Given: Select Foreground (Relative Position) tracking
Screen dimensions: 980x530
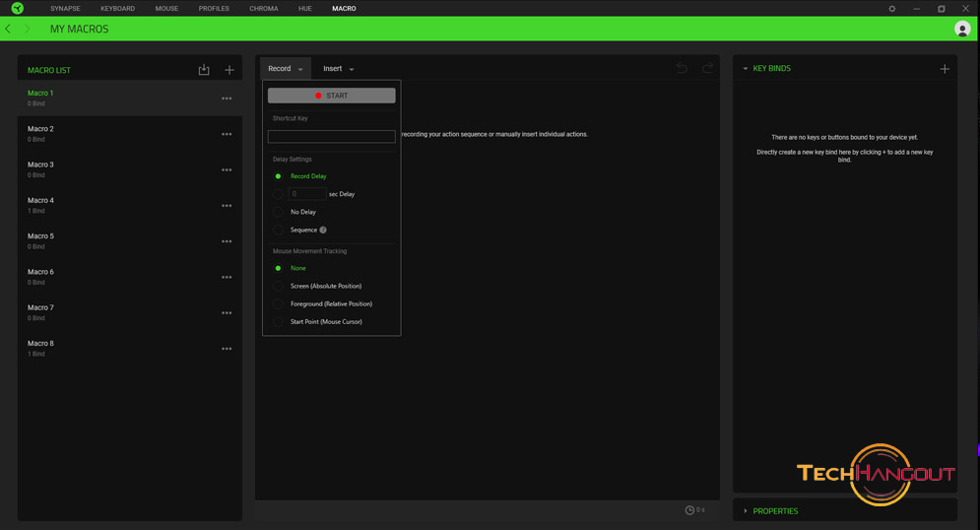Looking at the screenshot, I should pyautogui.click(x=278, y=303).
